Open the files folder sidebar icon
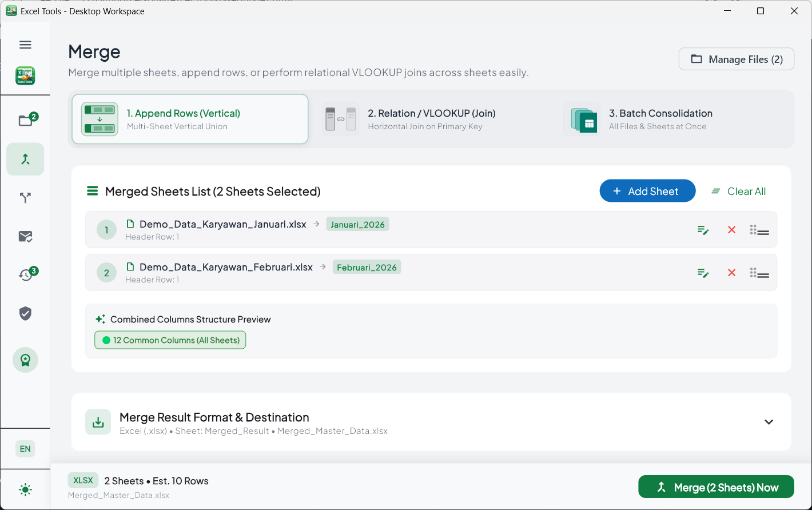Image resolution: width=812 pixels, height=510 pixels. click(x=25, y=120)
